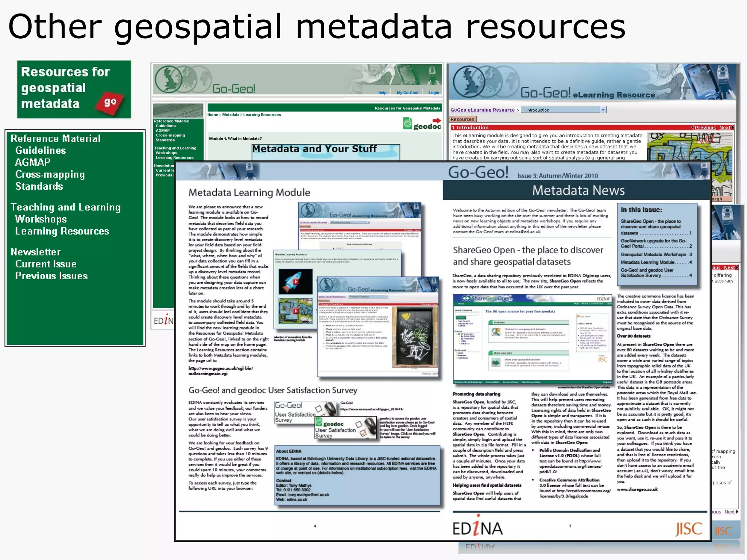This screenshot has width=747, height=560.
Task: Click the red go button
Action: (x=109, y=102)
